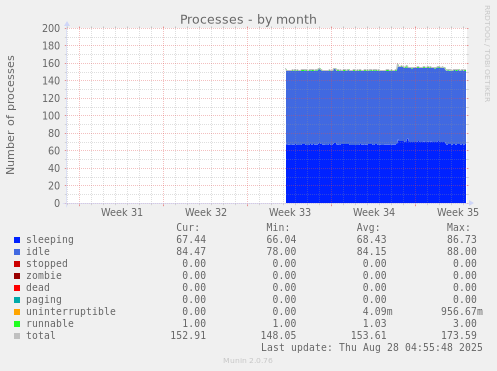Viewport: 497px width, 371px height.
Task: Click idle minimum value 78.00
Action: point(281,252)
